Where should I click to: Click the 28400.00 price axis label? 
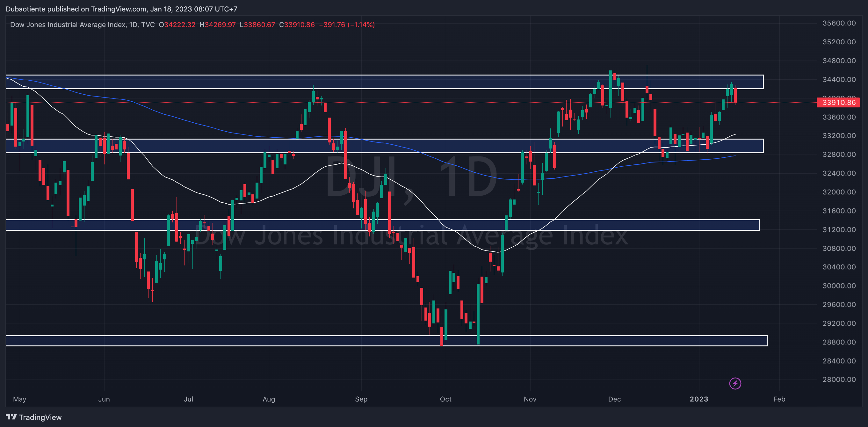[x=839, y=361]
